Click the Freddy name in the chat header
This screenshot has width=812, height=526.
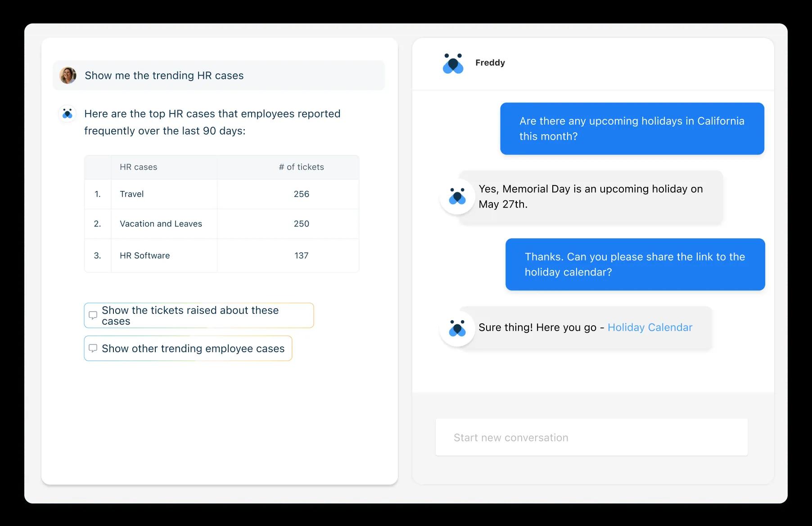[x=490, y=63]
